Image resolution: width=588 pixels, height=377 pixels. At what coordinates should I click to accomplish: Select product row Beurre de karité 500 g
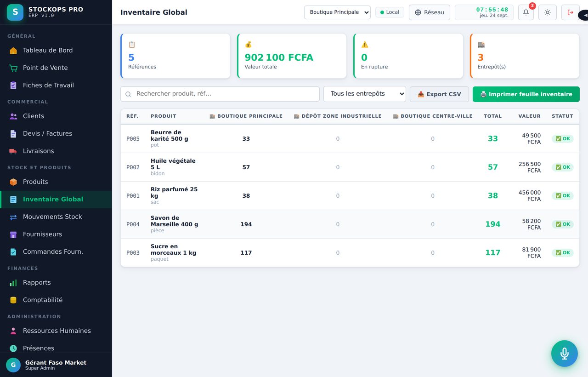pos(350,139)
